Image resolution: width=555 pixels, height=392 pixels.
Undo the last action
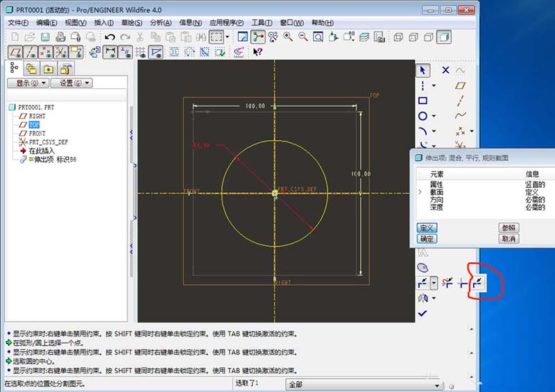tap(110, 37)
